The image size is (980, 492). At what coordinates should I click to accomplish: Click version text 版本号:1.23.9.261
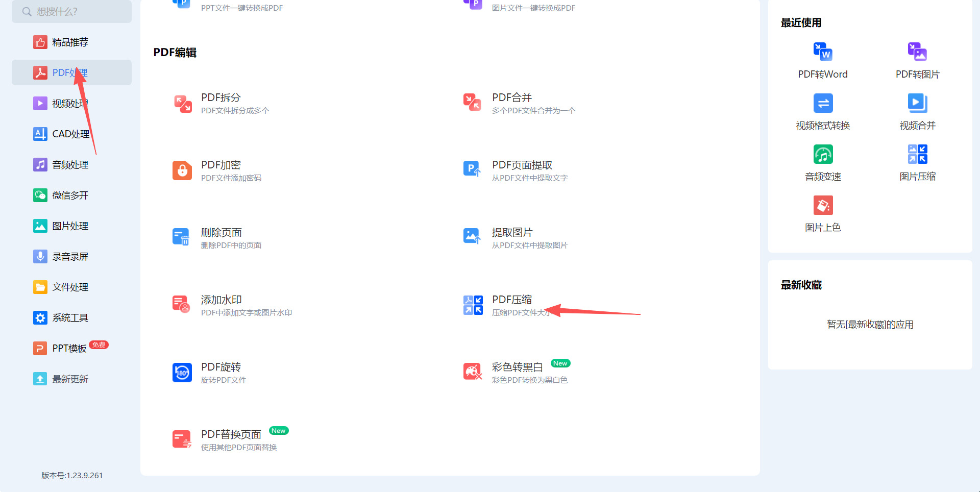tap(72, 475)
